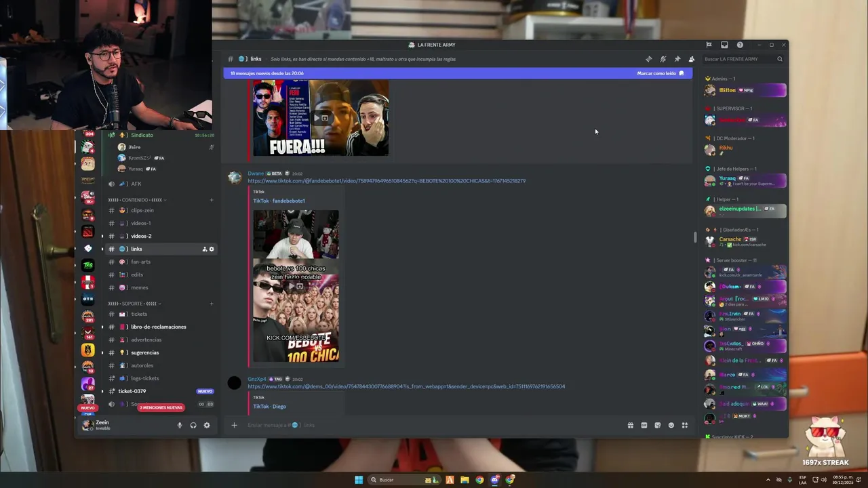
Task: Open elzeeinupdates member under Helper
Action: [x=745, y=210]
